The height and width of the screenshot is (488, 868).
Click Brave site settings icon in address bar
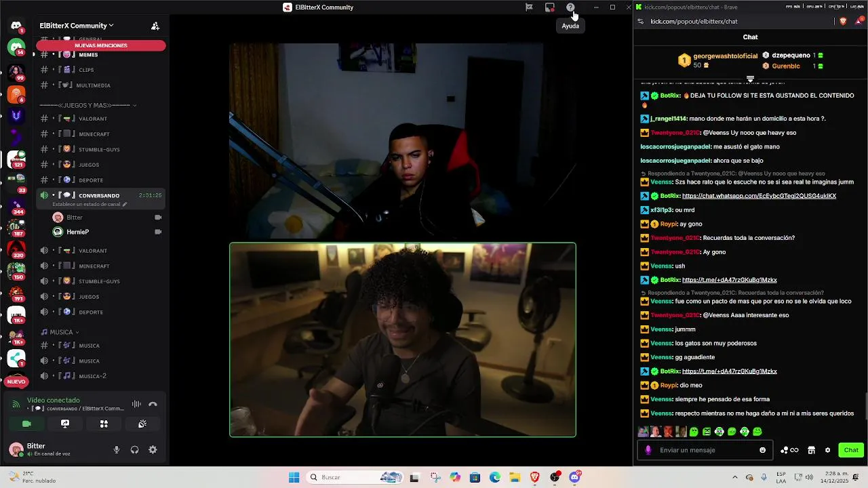tap(641, 21)
